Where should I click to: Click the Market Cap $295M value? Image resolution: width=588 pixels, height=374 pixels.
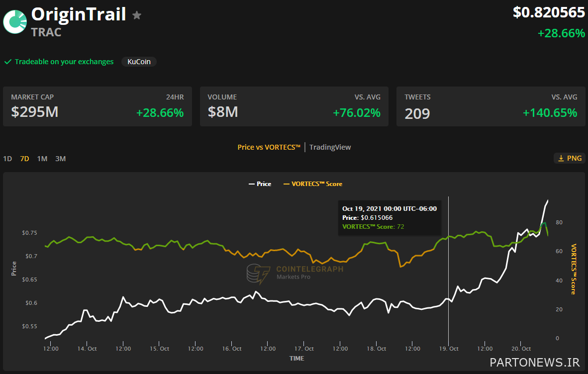tap(34, 112)
